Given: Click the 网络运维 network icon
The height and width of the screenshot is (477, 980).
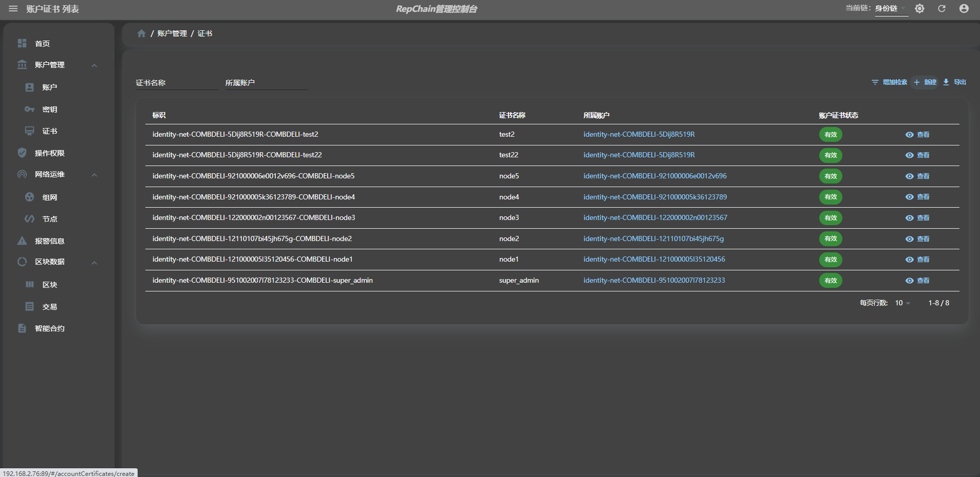Looking at the screenshot, I should pos(22,174).
